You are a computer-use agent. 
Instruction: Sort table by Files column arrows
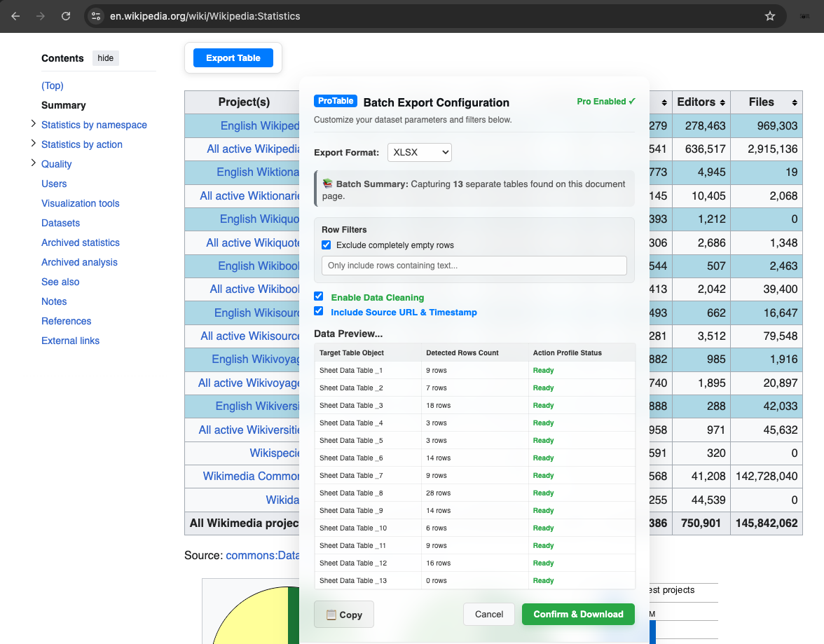pos(795,102)
